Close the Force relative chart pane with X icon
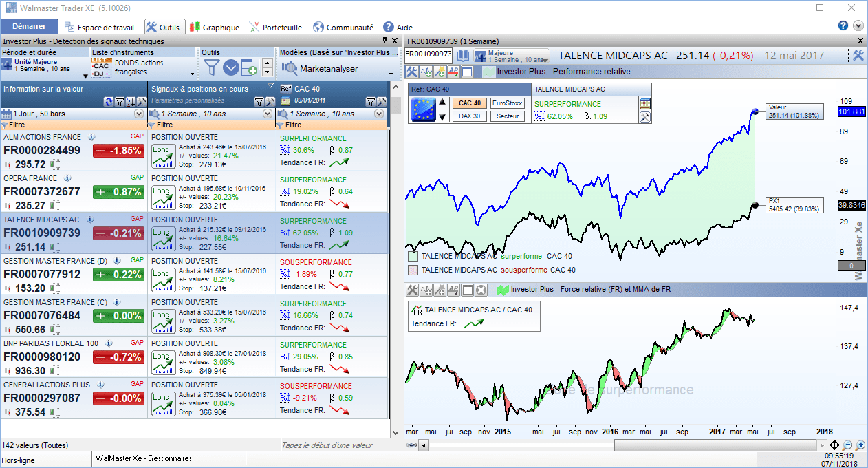 pyautogui.click(x=481, y=290)
